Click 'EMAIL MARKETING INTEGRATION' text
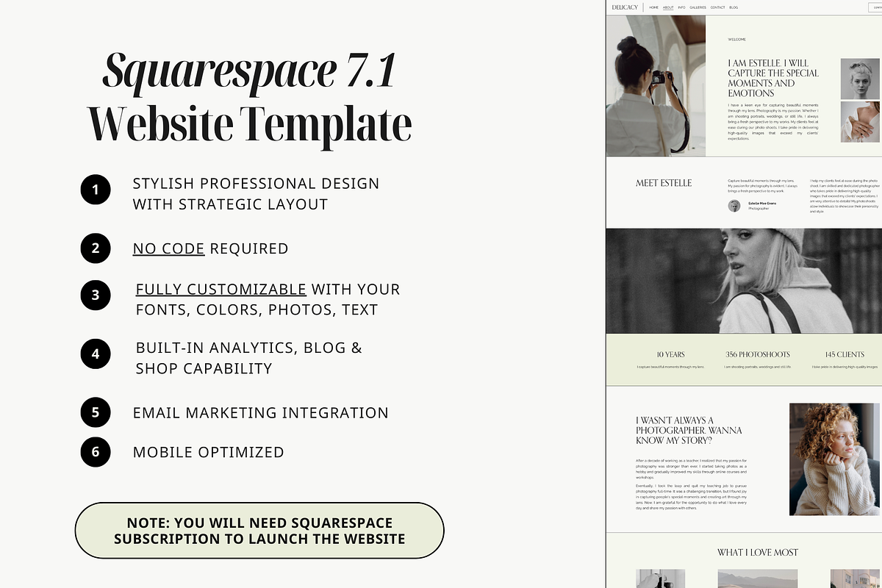 point(261,412)
